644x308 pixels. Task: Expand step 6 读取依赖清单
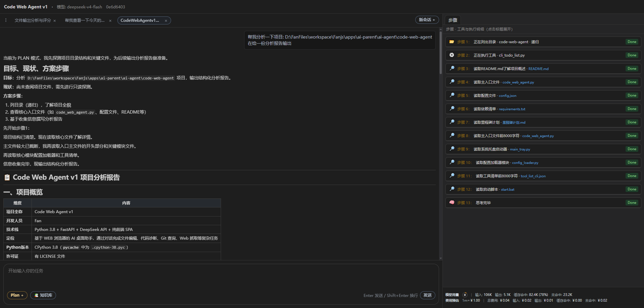pos(485,109)
